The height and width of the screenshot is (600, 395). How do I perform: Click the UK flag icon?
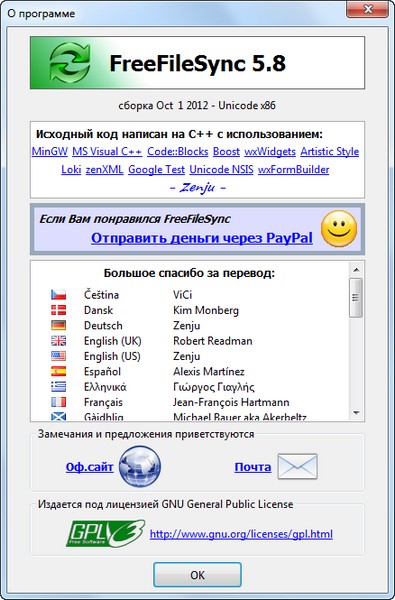tap(59, 341)
